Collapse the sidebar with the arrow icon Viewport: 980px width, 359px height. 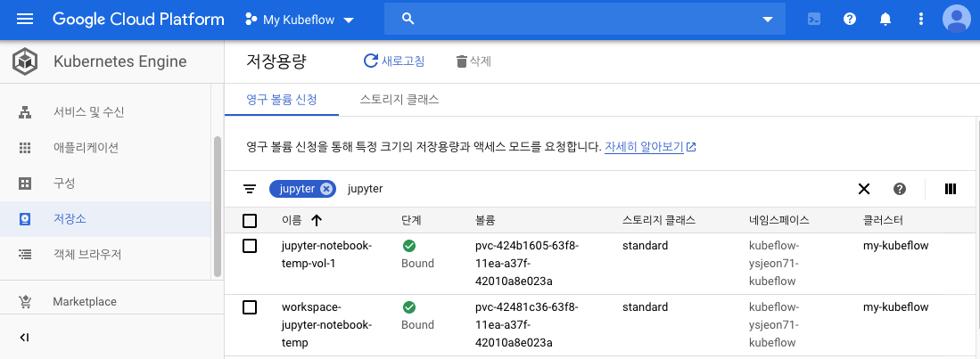pyautogui.click(x=24, y=338)
